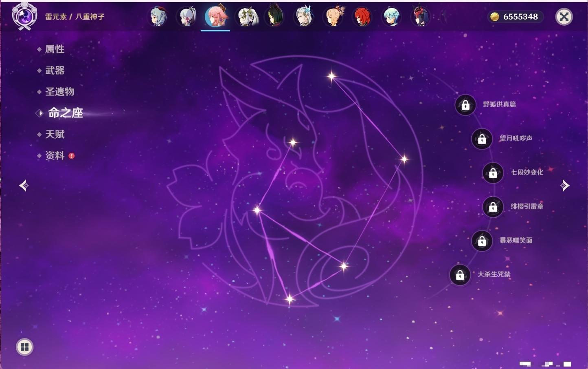Click the red alert badge beside 资料
The width and height of the screenshot is (588, 369).
(x=72, y=156)
